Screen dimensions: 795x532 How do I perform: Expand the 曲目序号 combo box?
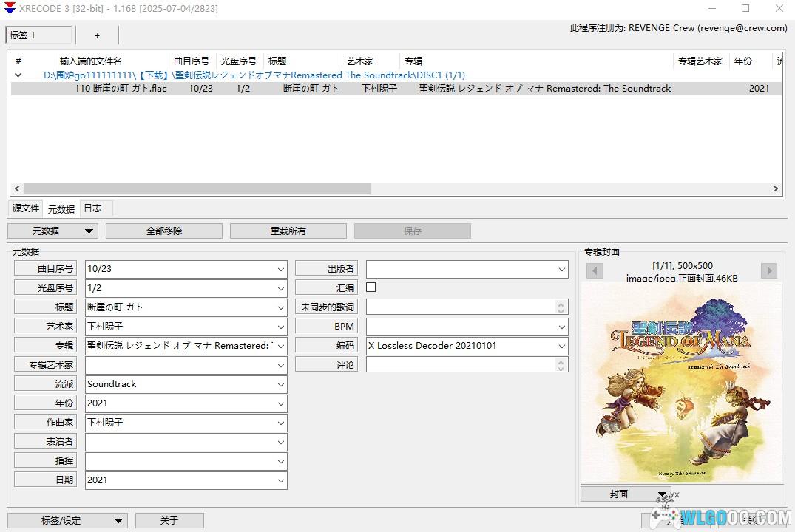click(x=281, y=269)
